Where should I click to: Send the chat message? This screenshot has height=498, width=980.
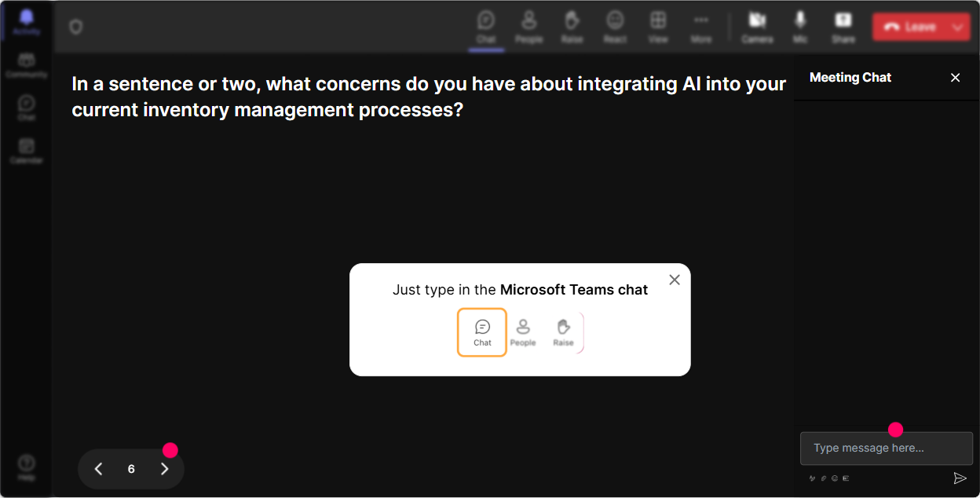(960, 478)
